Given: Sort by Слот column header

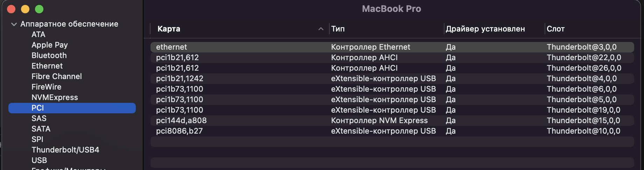Looking at the screenshot, I should coord(556,29).
